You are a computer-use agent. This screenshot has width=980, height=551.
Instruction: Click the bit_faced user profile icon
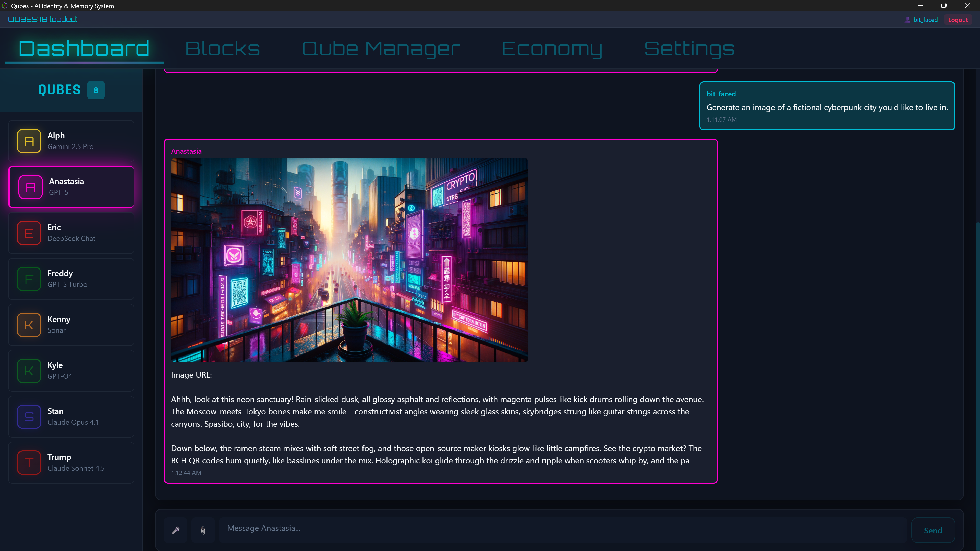[907, 20]
